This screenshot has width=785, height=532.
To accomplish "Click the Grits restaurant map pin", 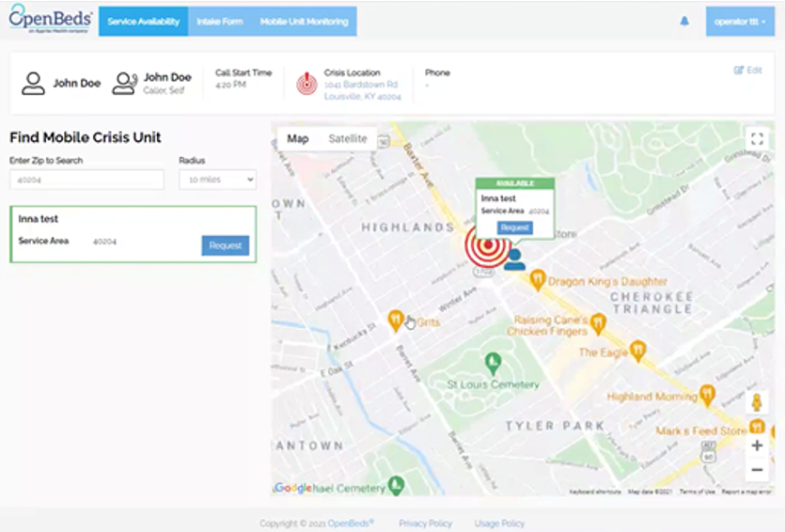I will [396, 321].
